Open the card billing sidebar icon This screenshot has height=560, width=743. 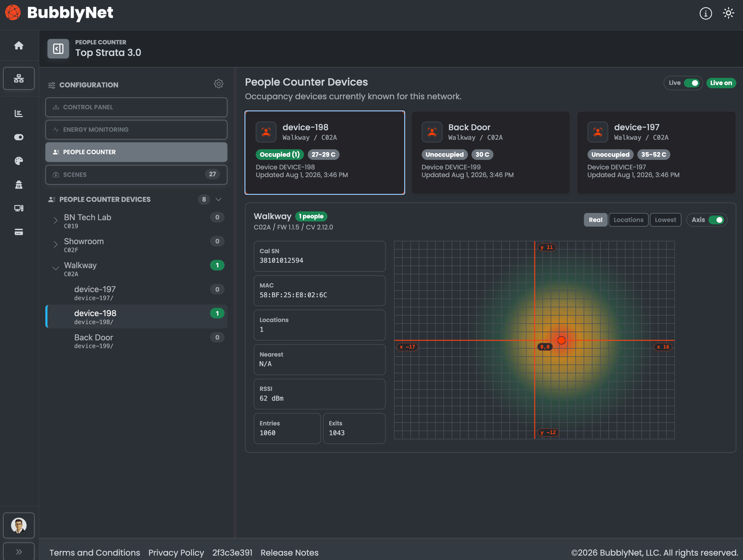click(x=19, y=232)
